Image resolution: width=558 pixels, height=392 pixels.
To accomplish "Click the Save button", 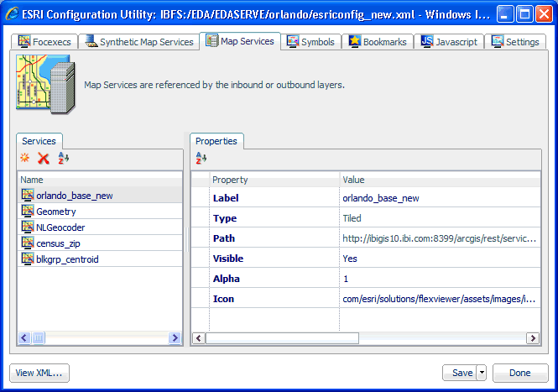I will tap(460, 373).
